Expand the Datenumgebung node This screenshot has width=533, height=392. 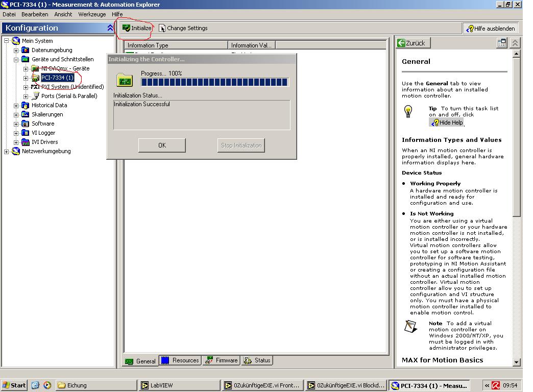point(16,51)
